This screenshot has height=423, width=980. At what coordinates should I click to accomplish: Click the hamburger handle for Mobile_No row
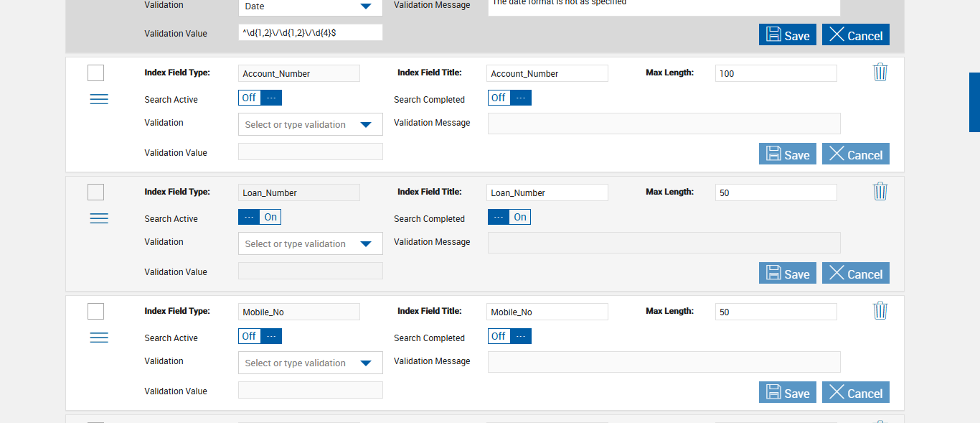tap(99, 338)
